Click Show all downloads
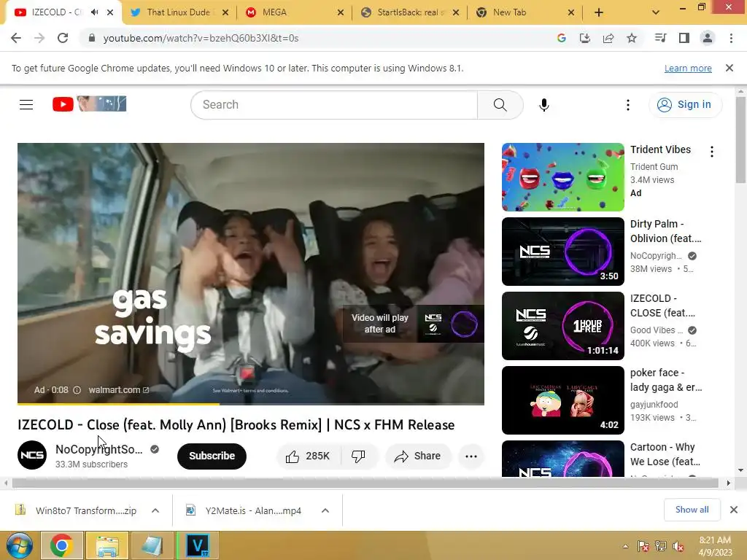Image resolution: width=747 pixels, height=560 pixels. tap(692, 510)
